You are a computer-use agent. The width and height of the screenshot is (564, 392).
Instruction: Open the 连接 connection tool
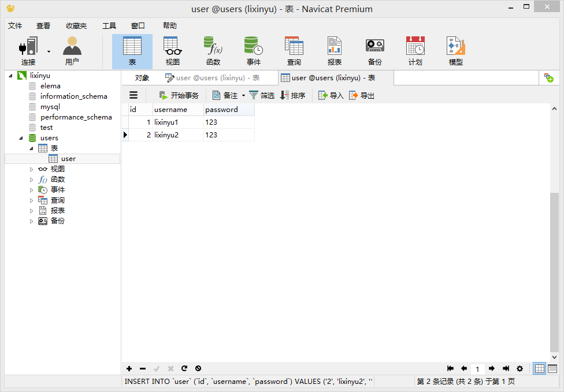28,51
